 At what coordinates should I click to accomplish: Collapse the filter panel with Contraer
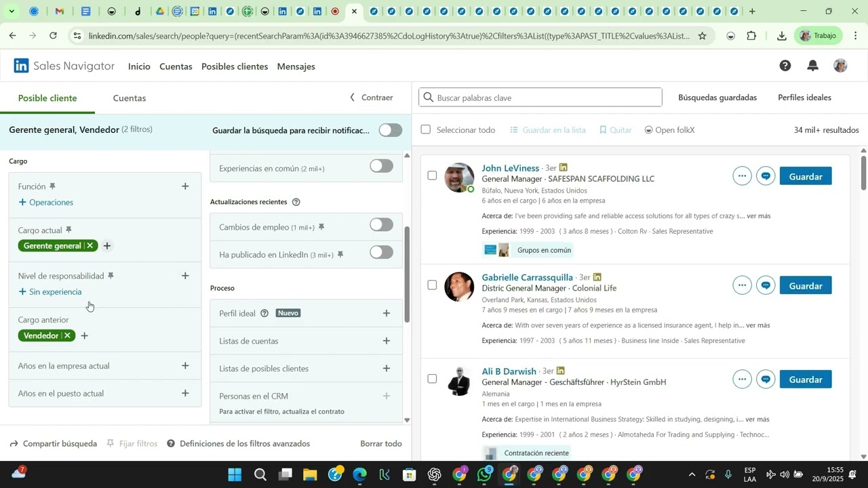371,98
